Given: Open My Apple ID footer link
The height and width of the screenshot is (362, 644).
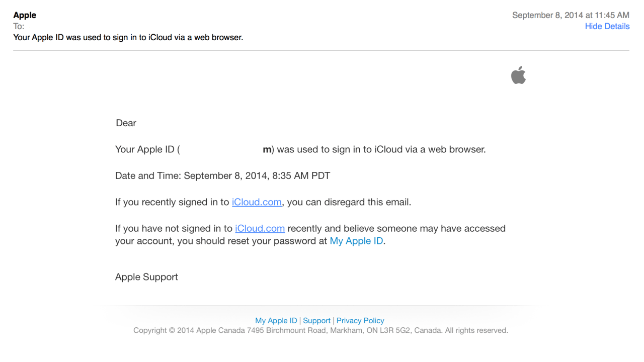Looking at the screenshot, I should pyautogui.click(x=276, y=320).
